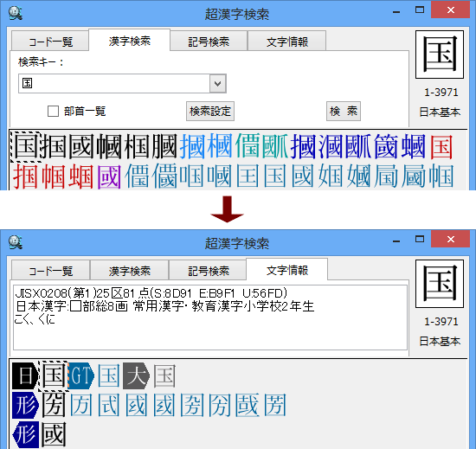Click the character info text area
This screenshot has width=476, height=449.
tap(209, 318)
